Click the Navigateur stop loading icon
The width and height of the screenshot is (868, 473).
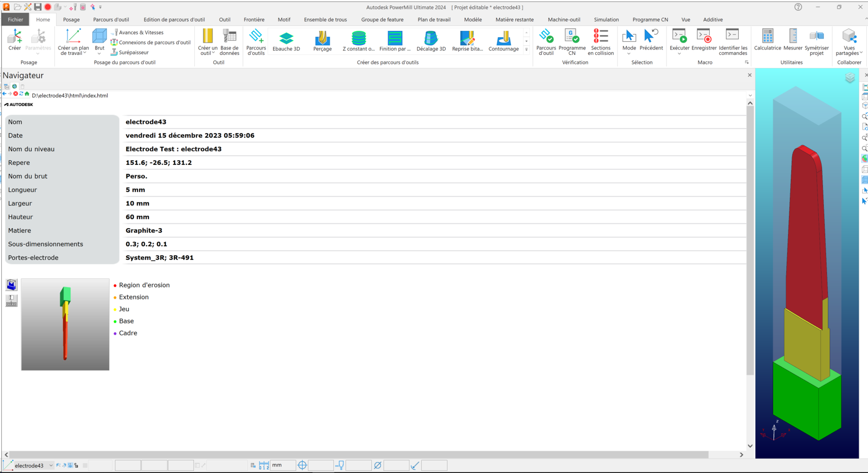click(x=16, y=94)
